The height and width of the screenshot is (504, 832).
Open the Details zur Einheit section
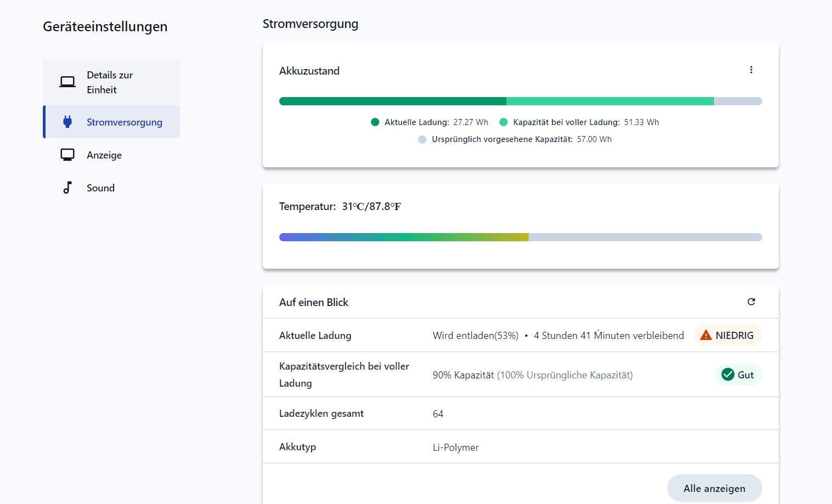[110, 82]
